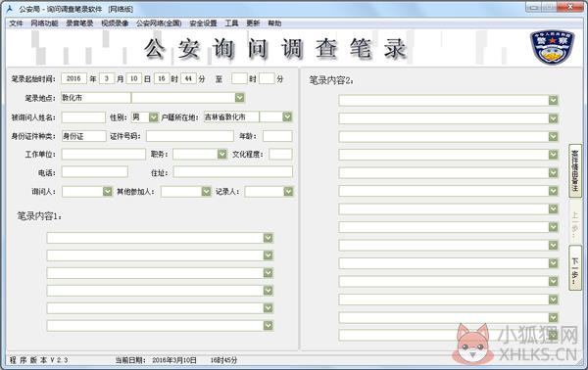Click the 笔录内容2 section label
588x370 pixels.
coord(331,80)
